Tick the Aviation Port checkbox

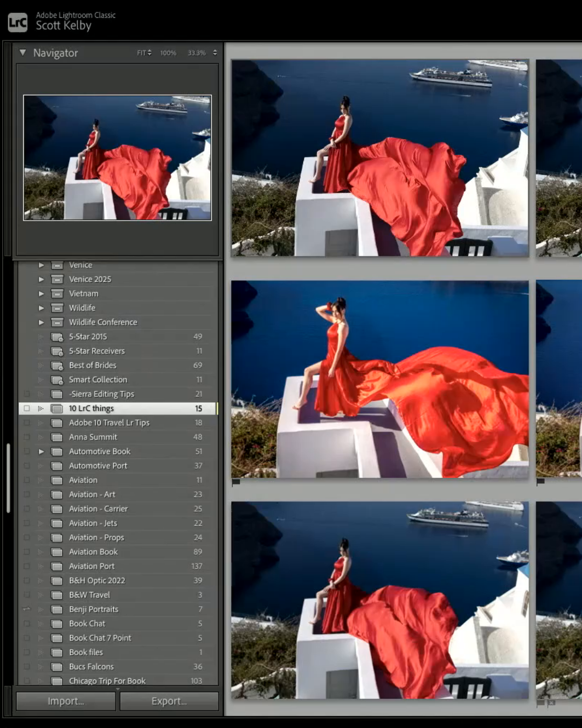26,566
